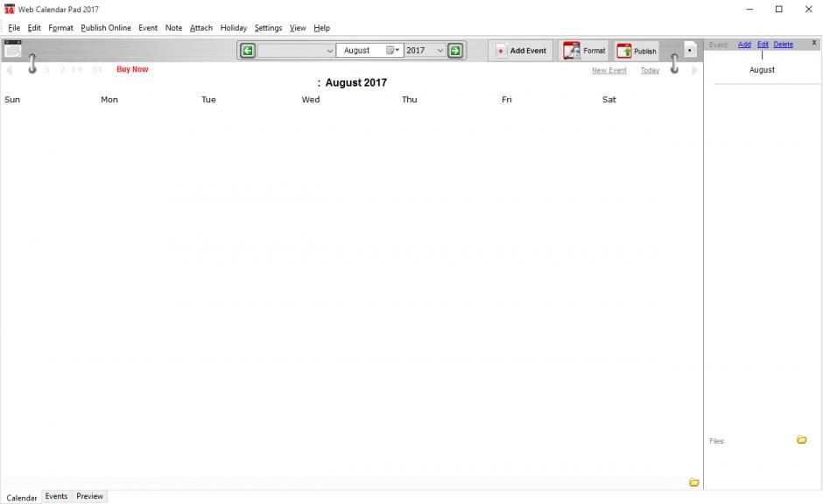Click the Publish toolbar button
Screen dimensions: 823x504
coord(637,51)
